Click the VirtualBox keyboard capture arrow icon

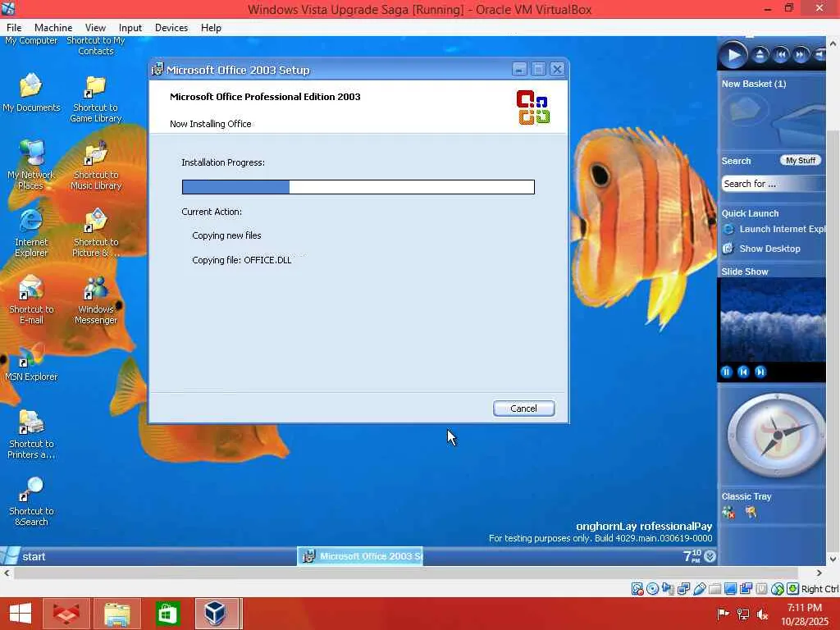point(793,589)
